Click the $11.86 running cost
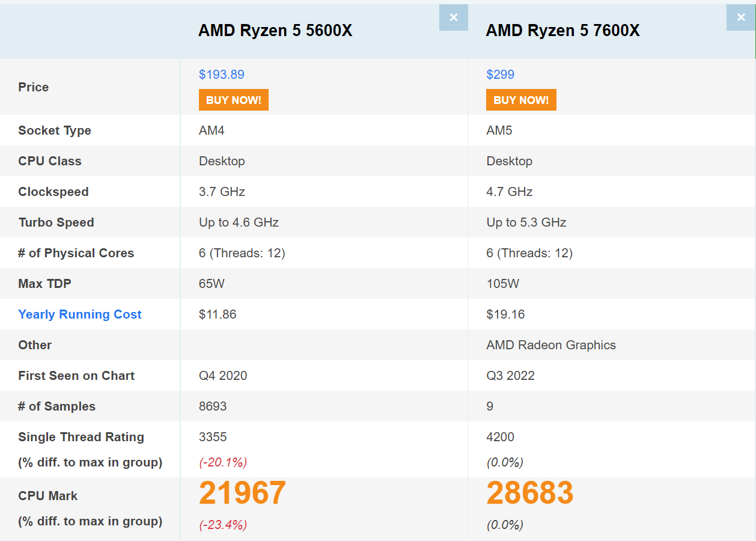 coord(218,314)
